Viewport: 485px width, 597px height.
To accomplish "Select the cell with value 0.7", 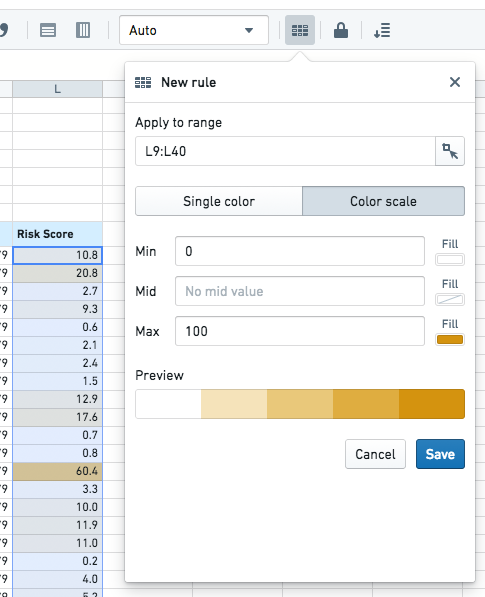I will pos(57,435).
